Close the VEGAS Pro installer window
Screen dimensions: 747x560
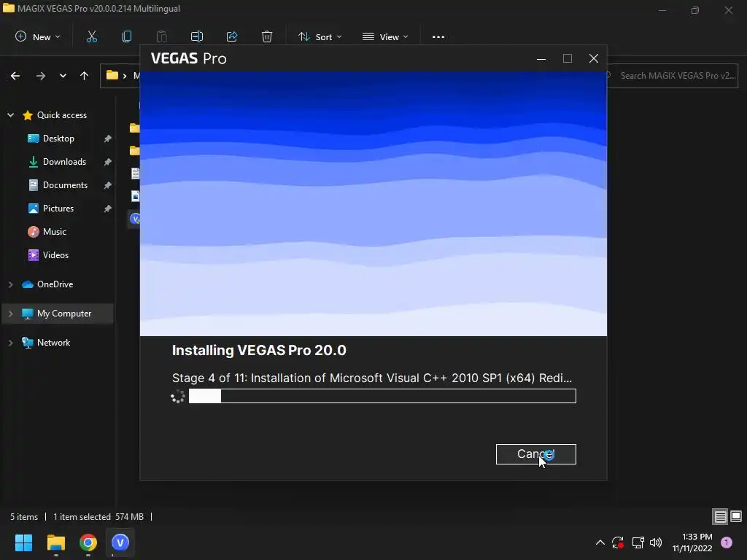pyautogui.click(x=594, y=58)
